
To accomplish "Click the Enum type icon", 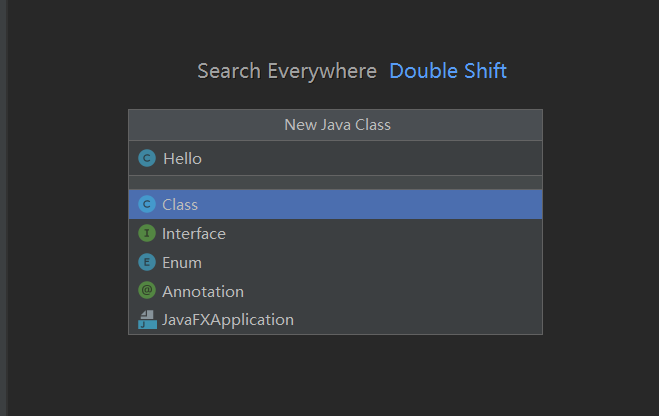I will [147, 262].
